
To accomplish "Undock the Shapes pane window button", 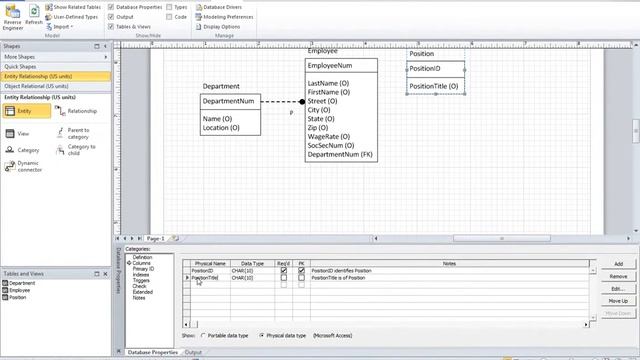I will [97, 47].
